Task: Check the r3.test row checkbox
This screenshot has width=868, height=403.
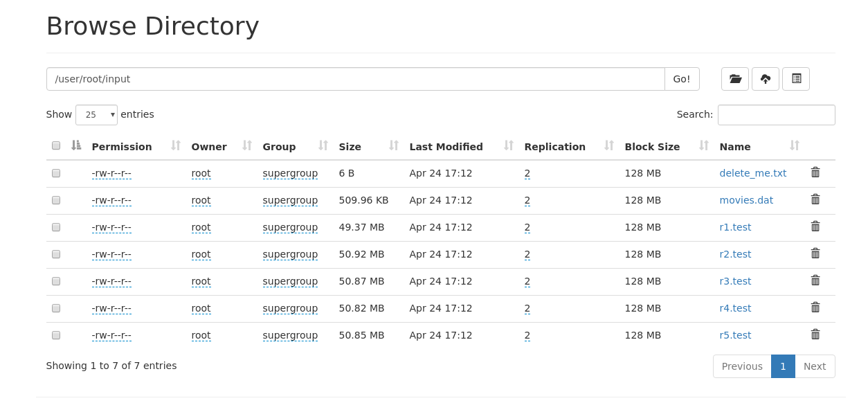Action: coord(56,281)
